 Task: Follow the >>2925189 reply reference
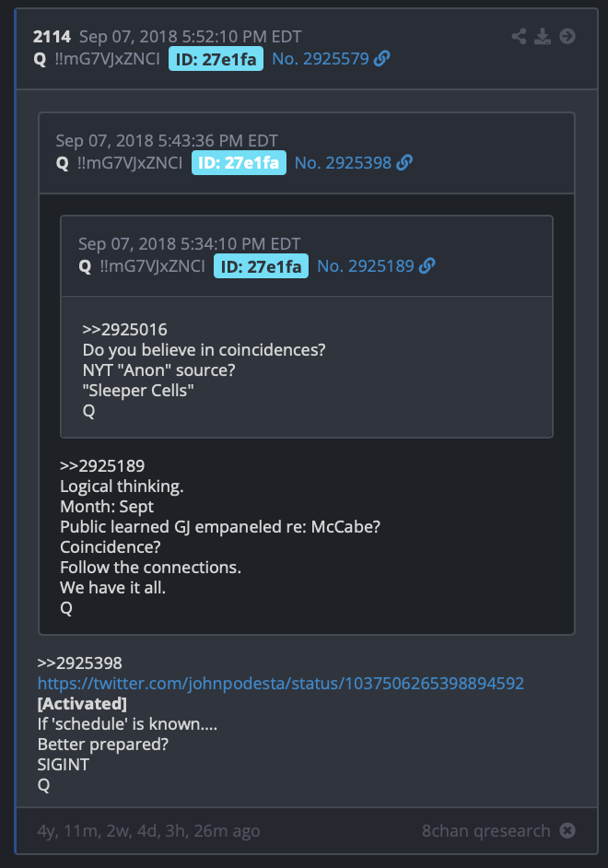tap(102, 466)
